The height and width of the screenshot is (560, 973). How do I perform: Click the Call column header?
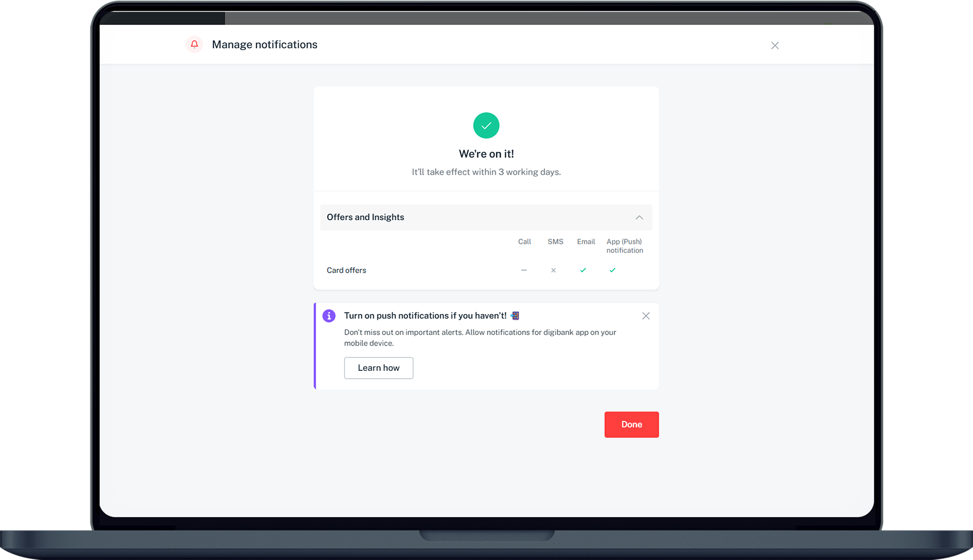tap(524, 242)
